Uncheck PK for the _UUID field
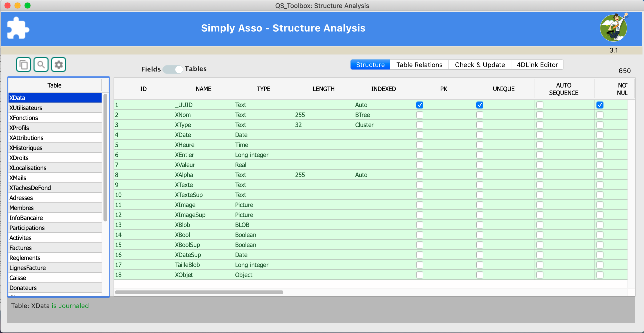 pos(420,105)
